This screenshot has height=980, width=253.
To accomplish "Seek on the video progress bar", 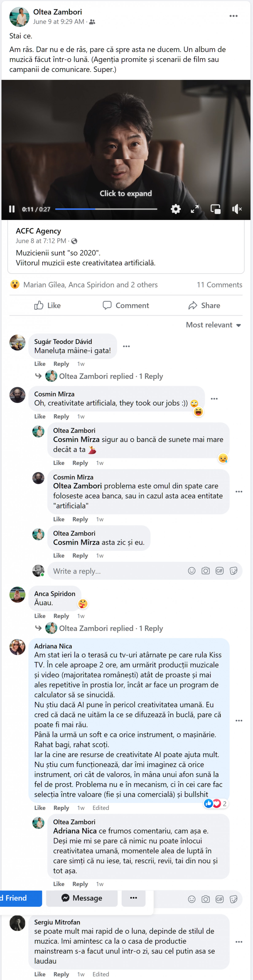I will [x=106, y=209].
